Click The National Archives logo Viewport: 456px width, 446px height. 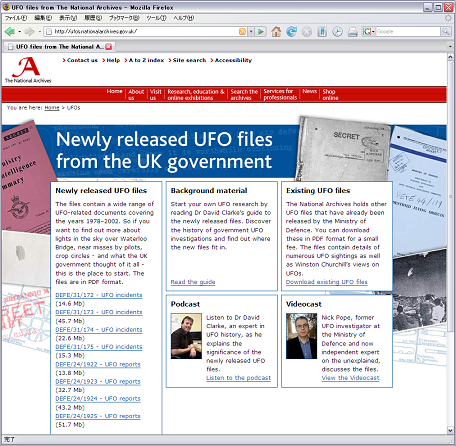click(28, 70)
